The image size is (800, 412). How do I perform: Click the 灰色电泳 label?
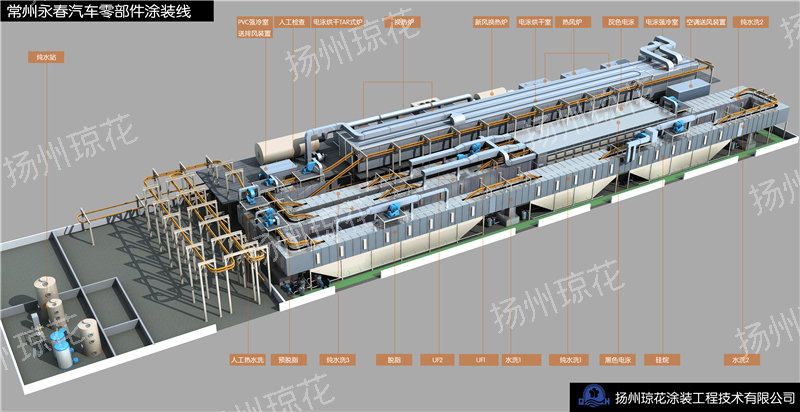coord(620,22)
